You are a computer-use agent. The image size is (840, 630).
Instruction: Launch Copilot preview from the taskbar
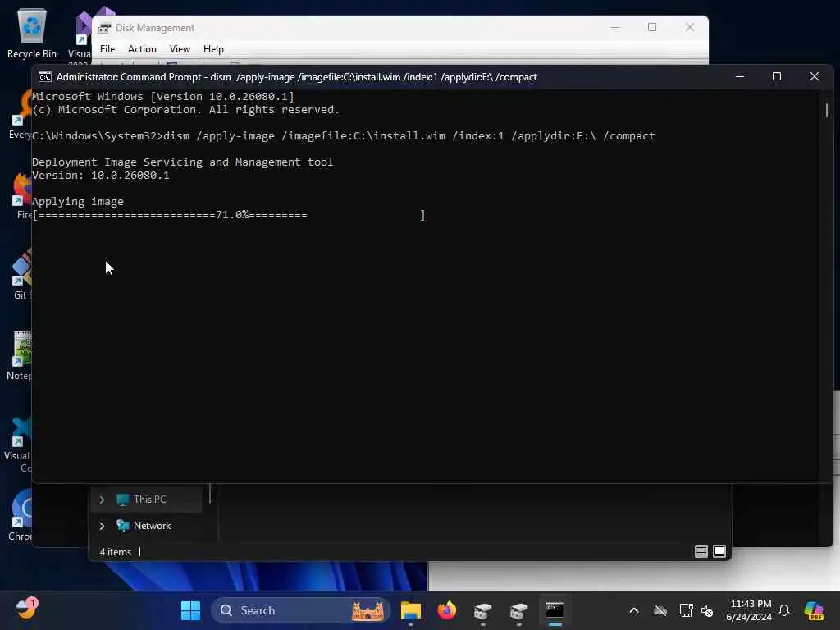(x=815, y=610)
